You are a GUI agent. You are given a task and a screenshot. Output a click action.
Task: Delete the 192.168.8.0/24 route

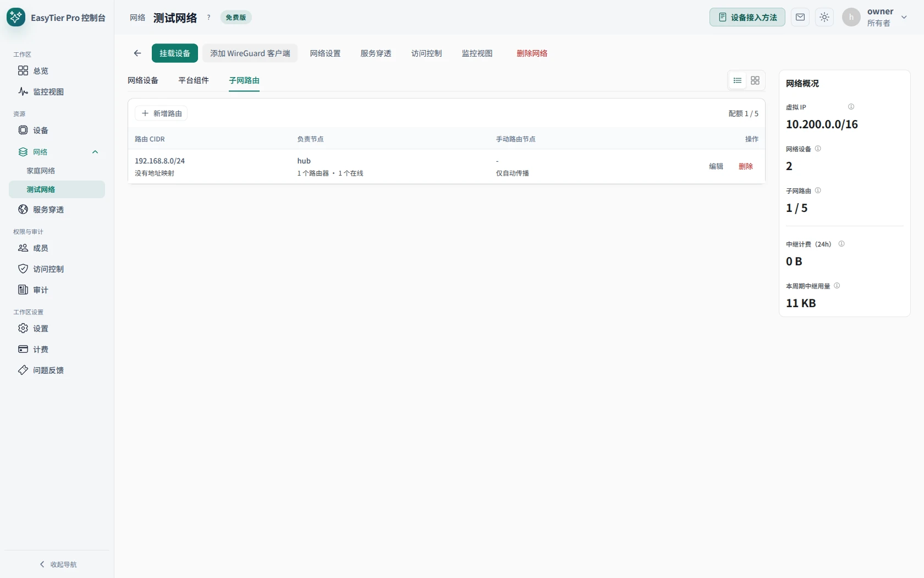point(746,166)
